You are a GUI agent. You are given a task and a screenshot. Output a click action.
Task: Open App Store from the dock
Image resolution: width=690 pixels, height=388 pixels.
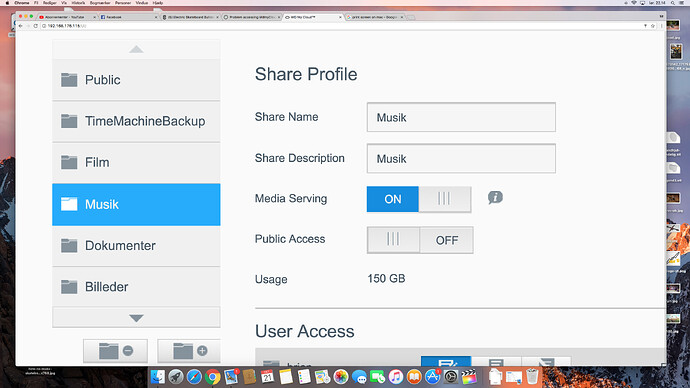click(x=432, y=377)
